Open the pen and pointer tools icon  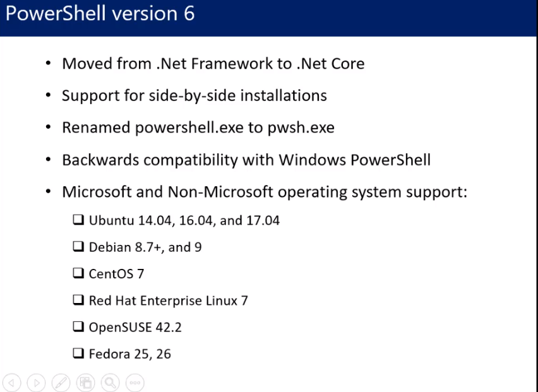(61, 383)
